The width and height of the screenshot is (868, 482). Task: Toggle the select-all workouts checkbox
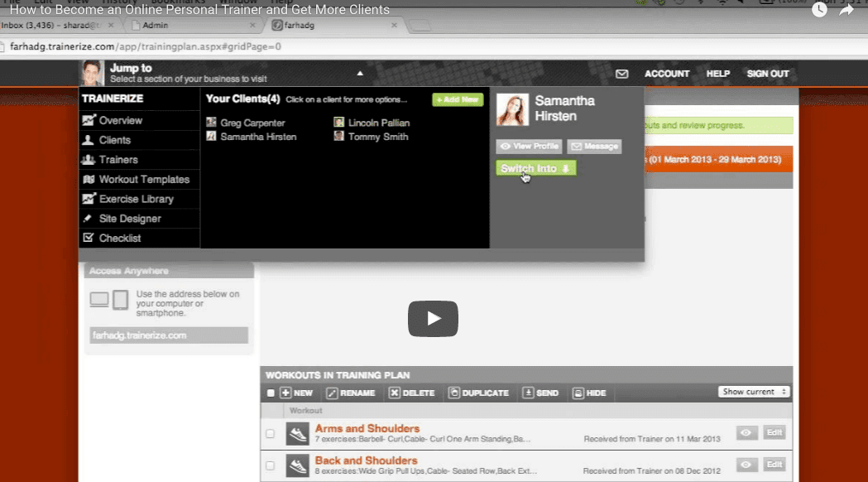coord(271,393)
